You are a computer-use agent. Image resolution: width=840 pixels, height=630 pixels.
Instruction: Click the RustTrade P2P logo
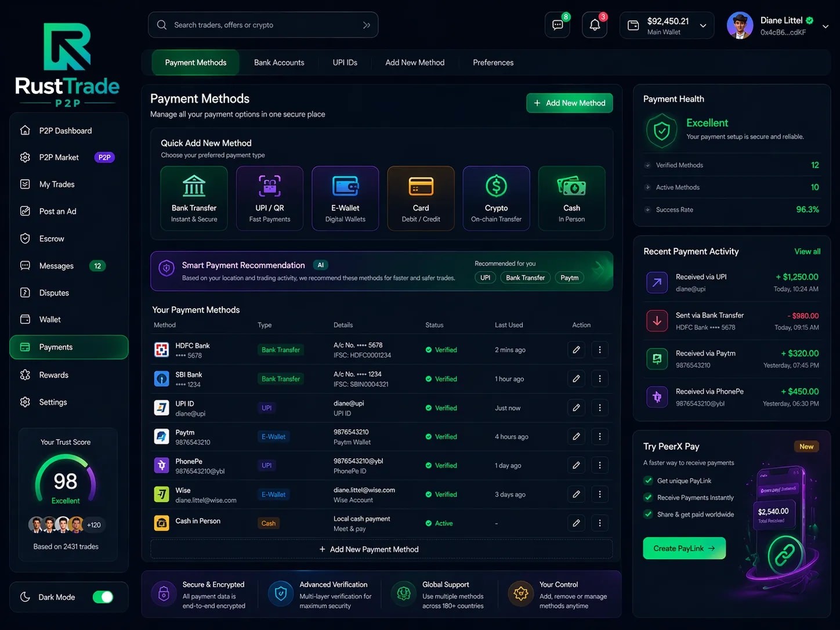point(67,65)
